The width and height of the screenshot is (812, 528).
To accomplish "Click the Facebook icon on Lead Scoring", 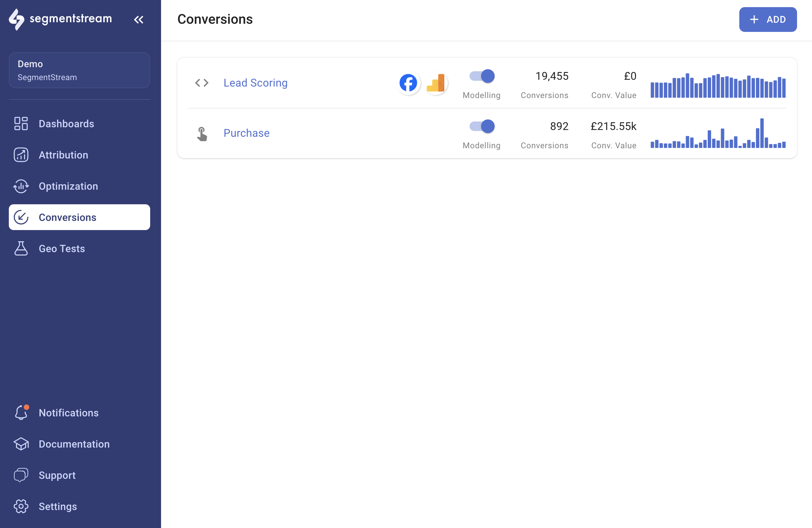I will (x=408, y=82).
